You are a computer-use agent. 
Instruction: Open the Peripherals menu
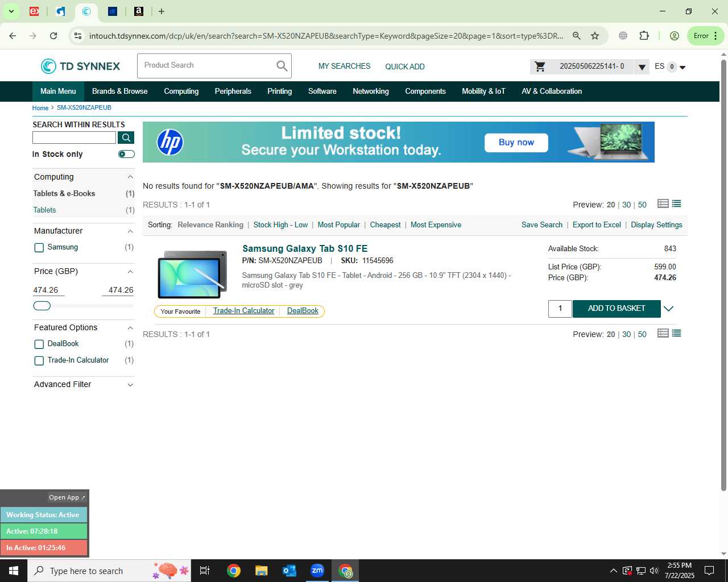click(x=233, y=91)
